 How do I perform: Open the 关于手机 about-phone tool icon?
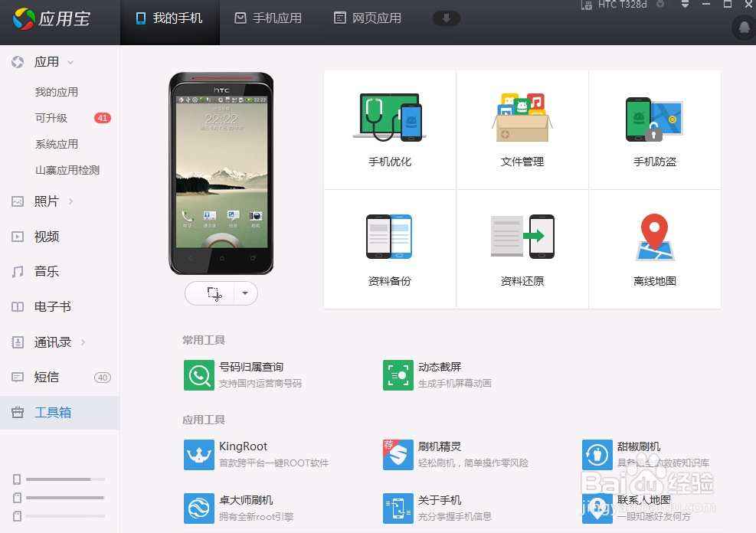coord(398,508)
